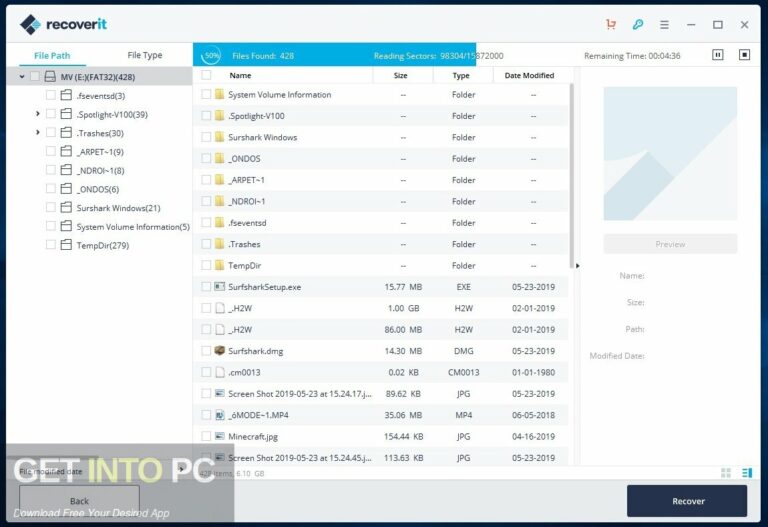Click the Preview button

[670, 244]
